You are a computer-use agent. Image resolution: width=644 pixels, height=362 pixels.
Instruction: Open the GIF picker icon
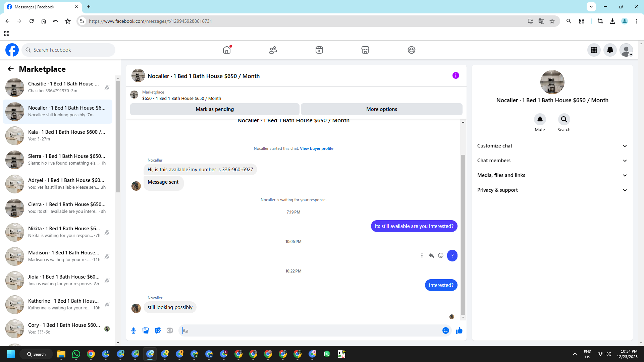tap(170, 330)
